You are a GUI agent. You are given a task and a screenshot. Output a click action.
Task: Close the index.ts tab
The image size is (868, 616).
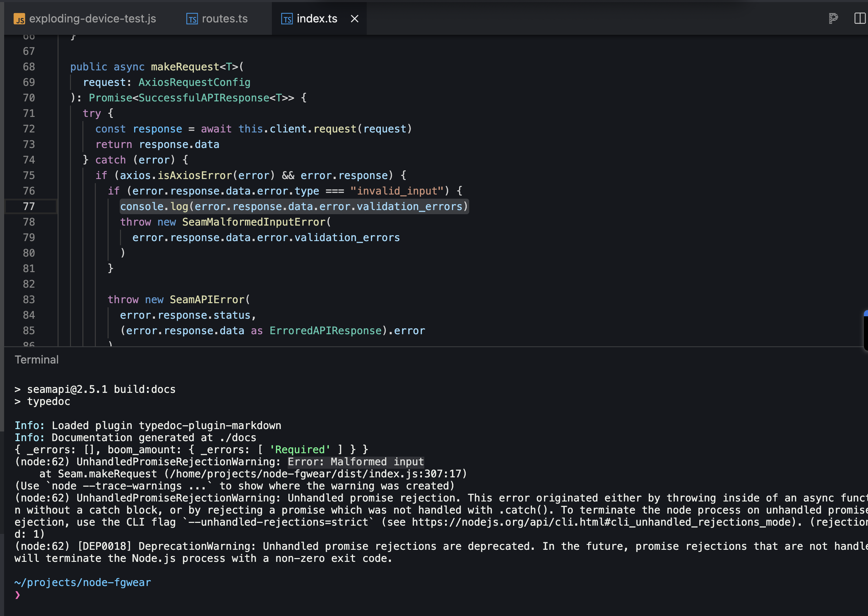point(354,19)
